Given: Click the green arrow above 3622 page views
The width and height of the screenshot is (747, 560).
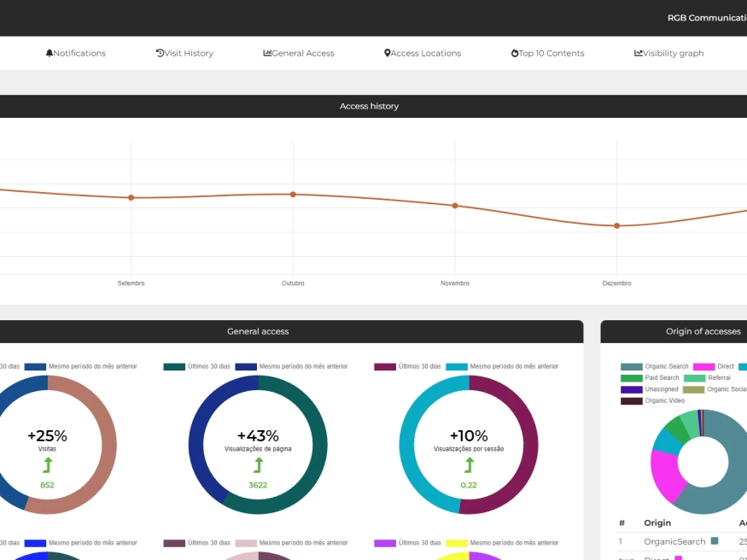Looking at the screenshot, I should (258, 466).
